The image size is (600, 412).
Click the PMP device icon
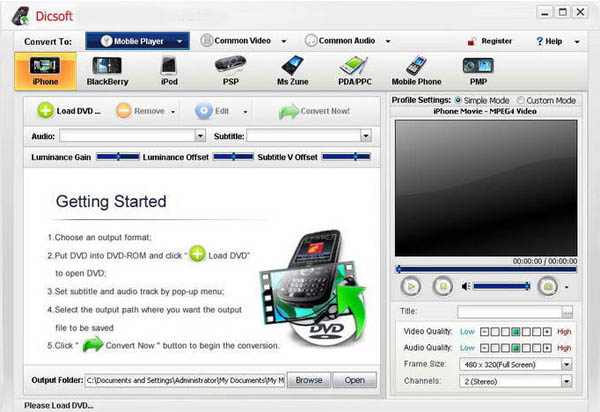tap(476, 69)
